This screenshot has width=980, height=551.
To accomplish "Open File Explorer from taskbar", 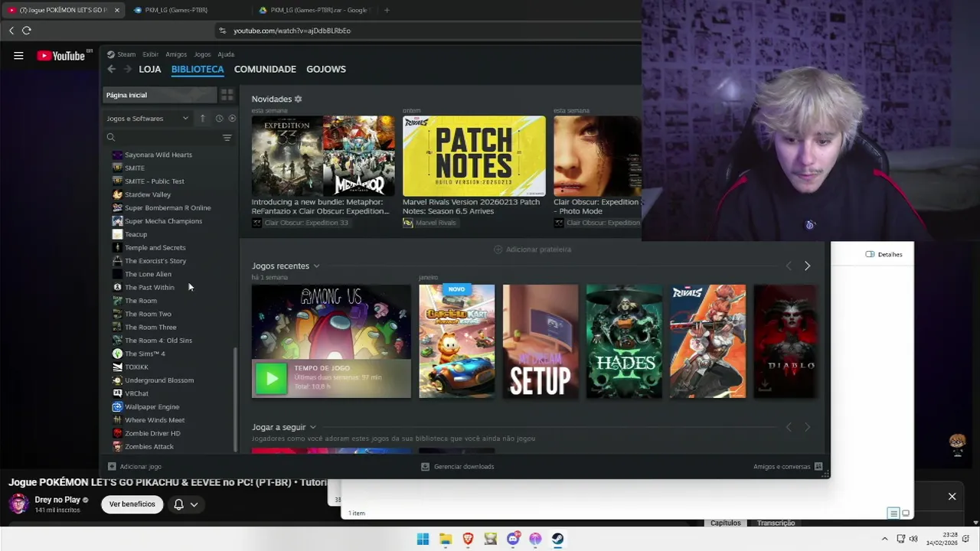I will click(x=446, y=539).
